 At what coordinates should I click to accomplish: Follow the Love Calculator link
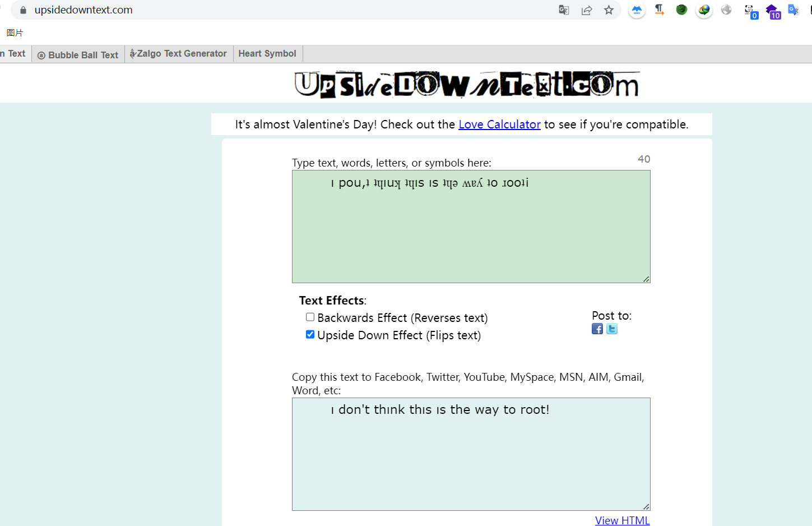[x=499, y=124]
